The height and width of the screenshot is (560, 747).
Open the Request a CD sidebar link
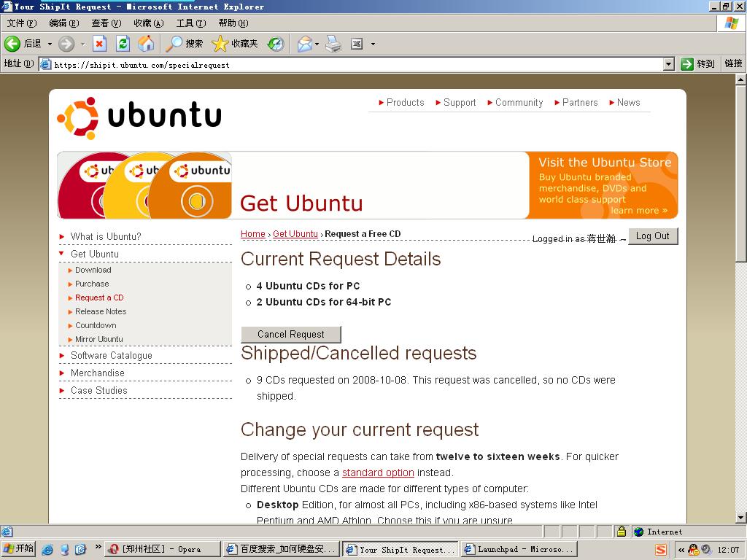tap(99, 297)
